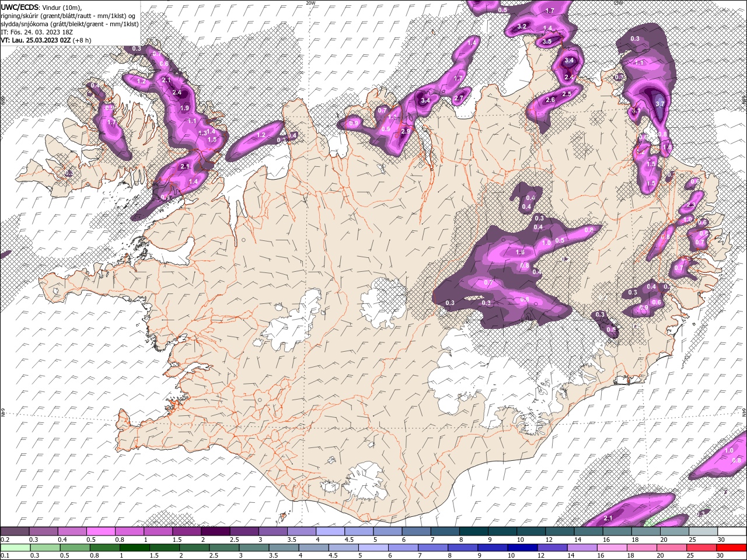
Task: Click the '15W' longitude label
Action: click(x=619, y=3)
